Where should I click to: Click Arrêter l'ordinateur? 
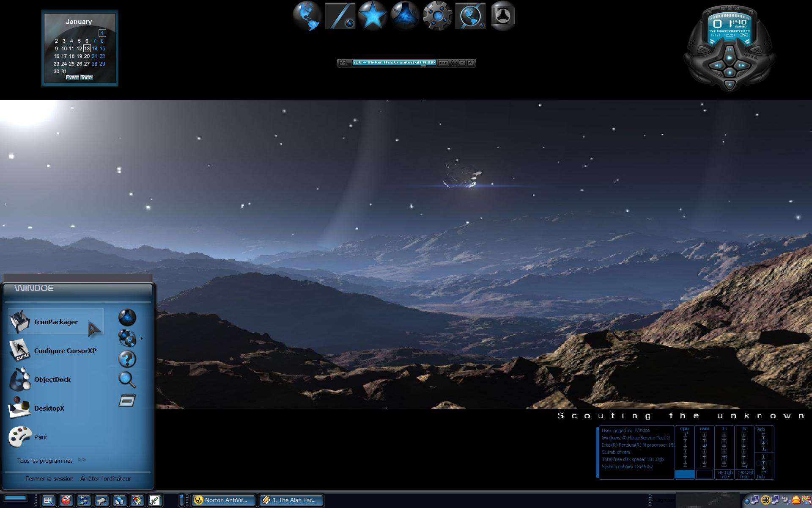click(x=106, y=479)
